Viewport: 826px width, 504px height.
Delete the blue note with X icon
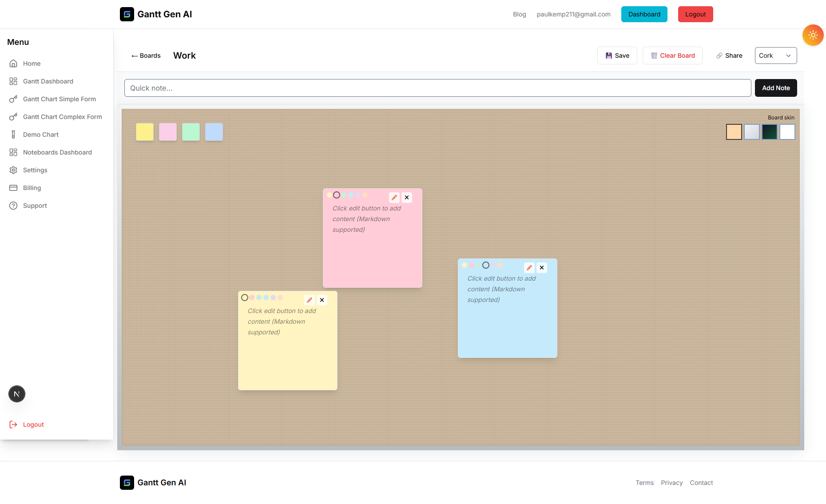(541, 268)
